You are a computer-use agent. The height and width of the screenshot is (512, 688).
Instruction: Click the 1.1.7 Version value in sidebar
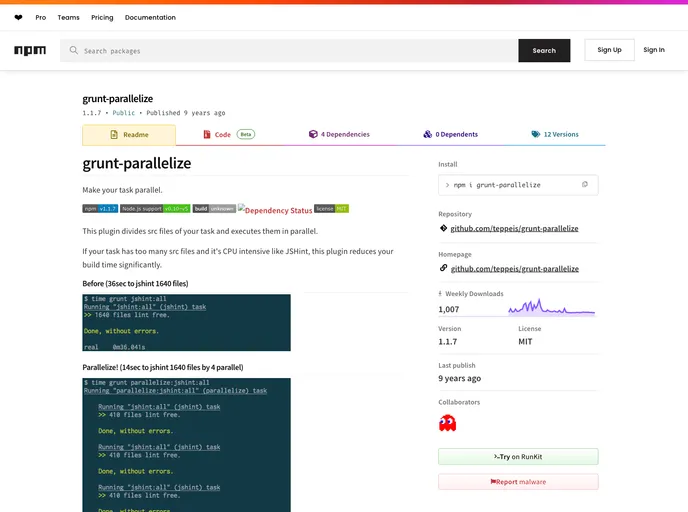(448, 341)
